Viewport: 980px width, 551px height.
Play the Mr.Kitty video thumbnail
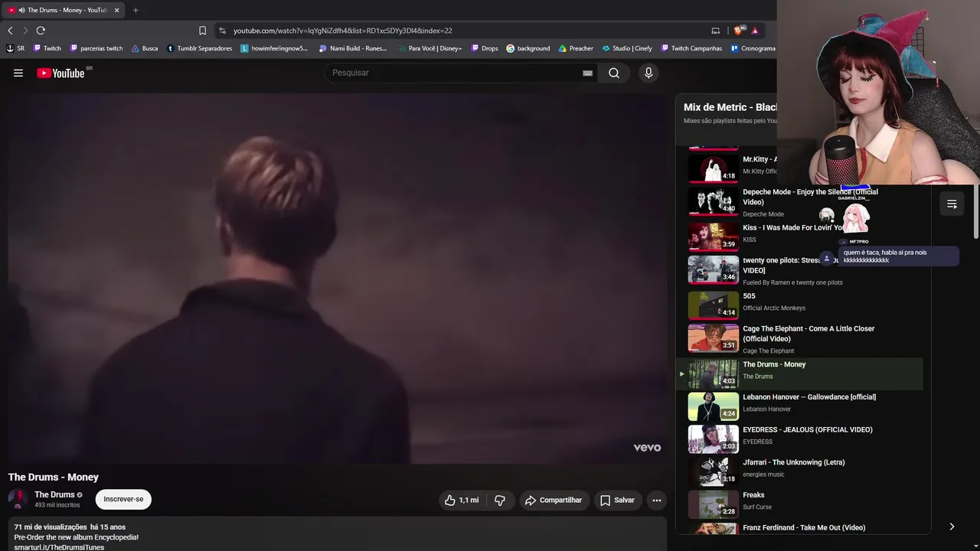(x=714, y=168)
